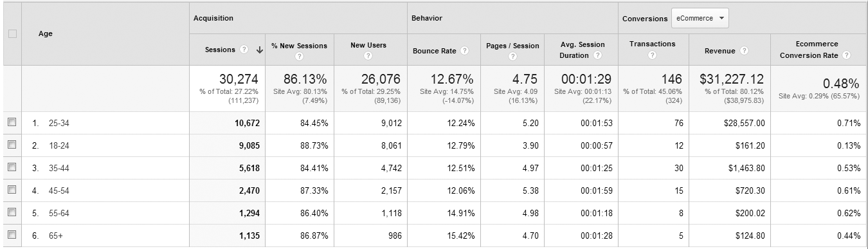Viewport: 868px width, 249px height.
Task: Sort by the Transactions column header
Action: pos(652,44)
